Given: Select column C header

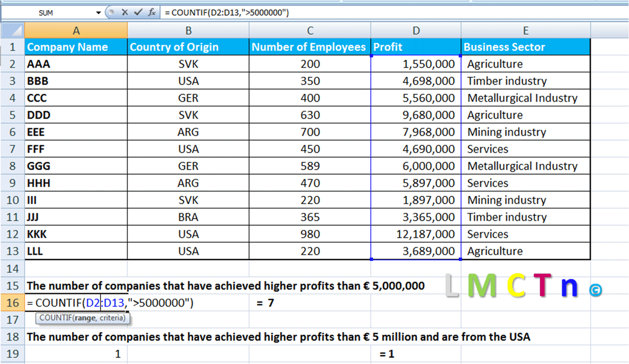Looking at the screenshot, I should click(x=310, y=30).
